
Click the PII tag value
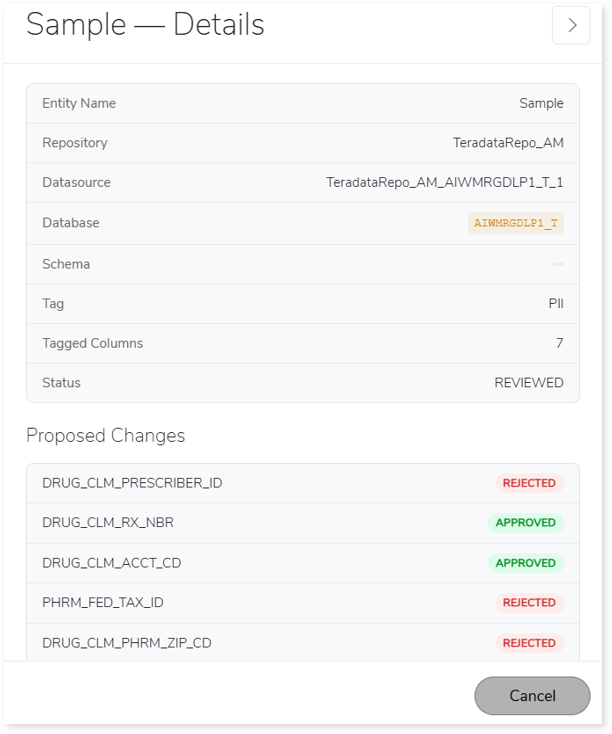pyautogui.click(x=556, y=304)
